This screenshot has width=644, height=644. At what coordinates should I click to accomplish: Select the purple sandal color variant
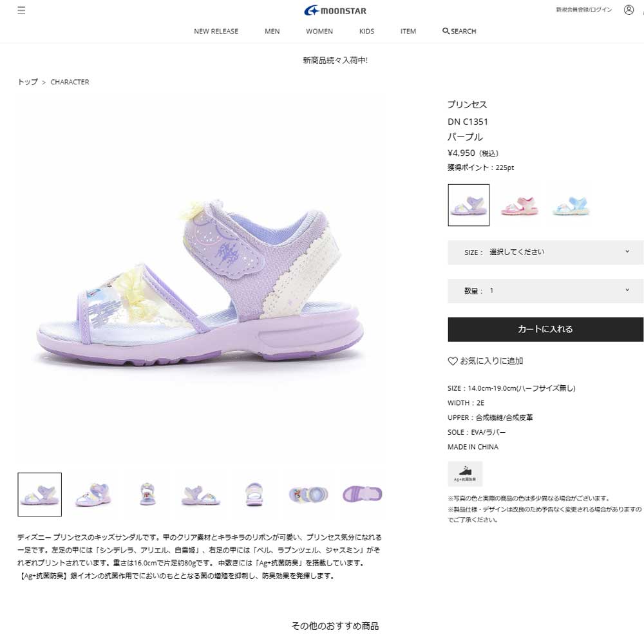[469, 205]
